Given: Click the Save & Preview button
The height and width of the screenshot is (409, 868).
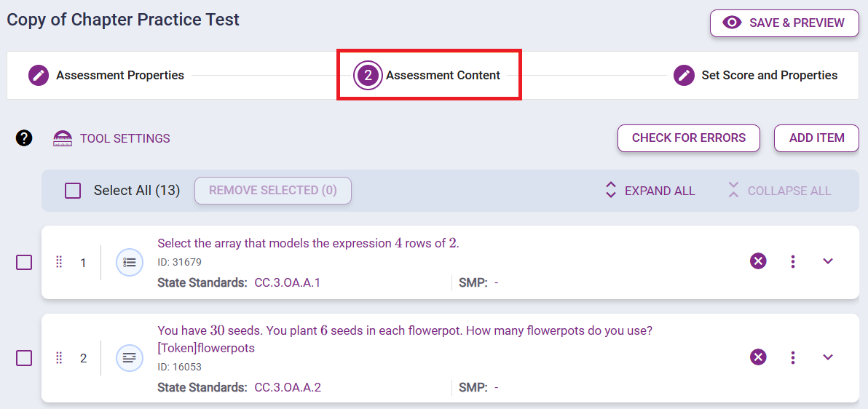Looking at the screenshot, I should click(784, 23).
